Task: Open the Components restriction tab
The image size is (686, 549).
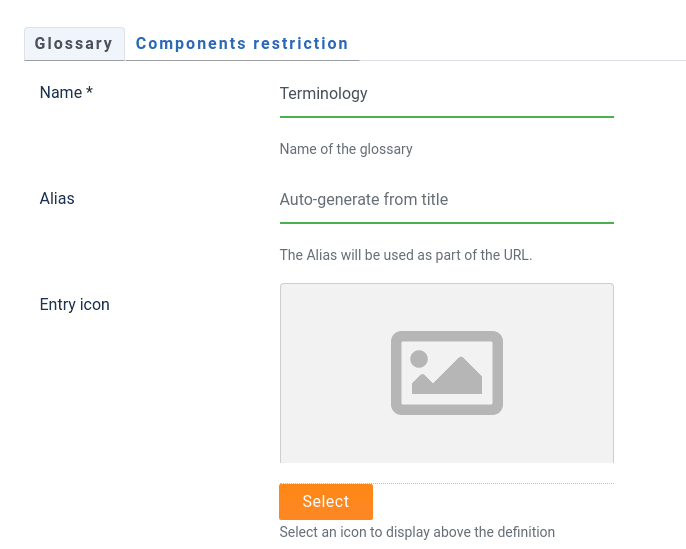Action: click(242, 44)
